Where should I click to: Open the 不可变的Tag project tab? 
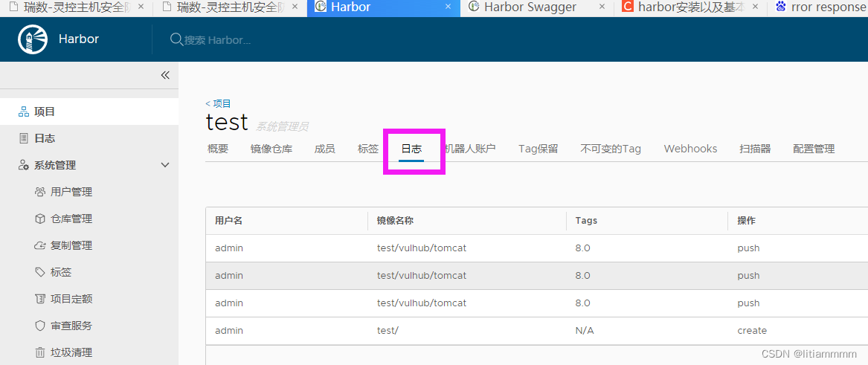pyautogui.click(x=611, y=149)
